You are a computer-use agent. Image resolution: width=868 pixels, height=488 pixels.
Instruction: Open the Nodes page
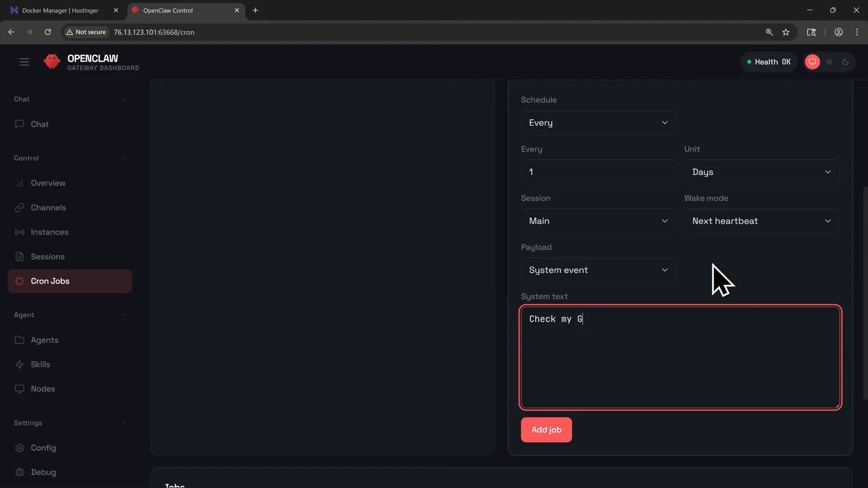coord(70,389)
